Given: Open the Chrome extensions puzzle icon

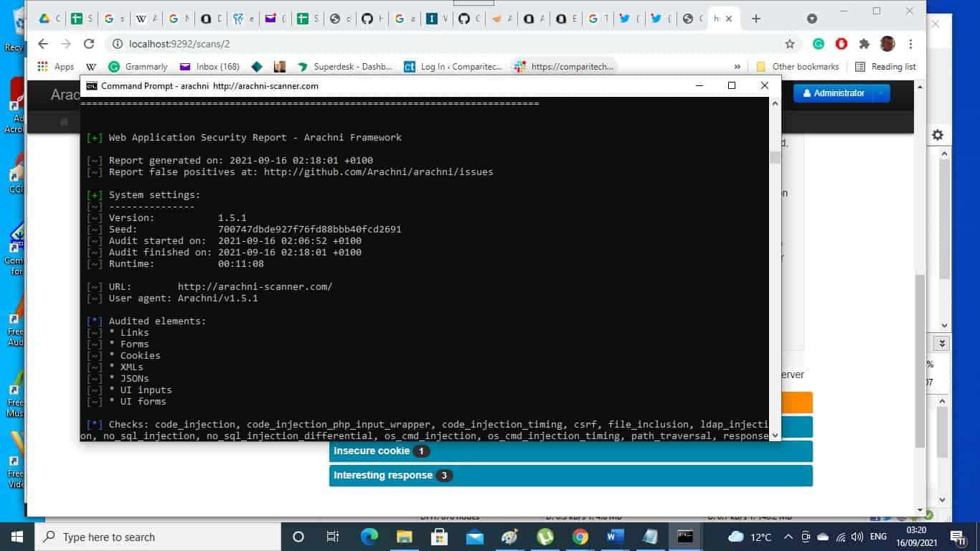Looking at the screenshot, I should click(864, 44).
